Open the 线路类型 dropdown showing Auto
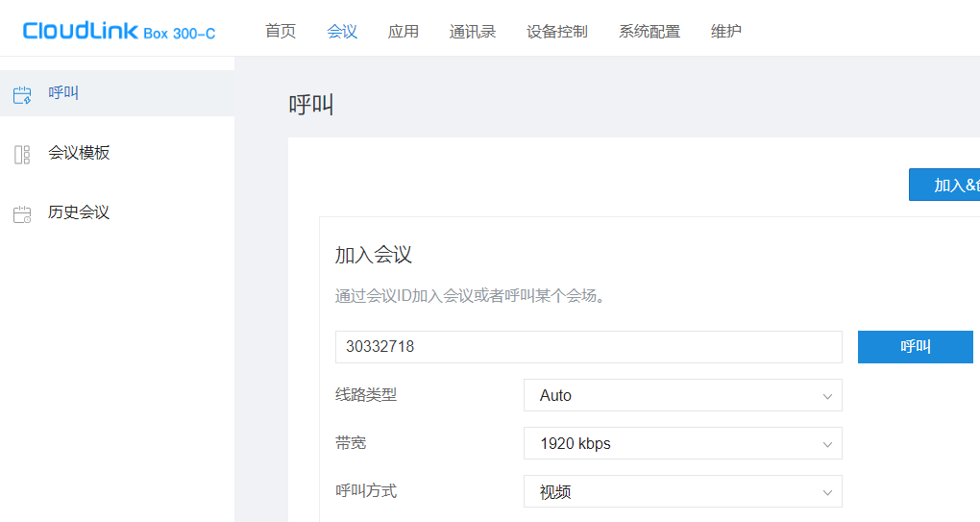Viewport: 980px width, 522px height. coord(683,395)
